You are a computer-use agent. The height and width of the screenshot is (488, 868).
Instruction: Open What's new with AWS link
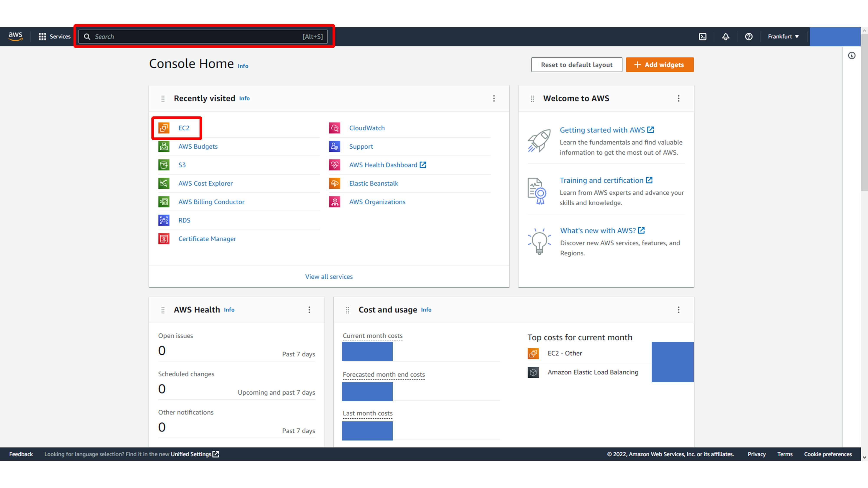click(x=602, y=231)
